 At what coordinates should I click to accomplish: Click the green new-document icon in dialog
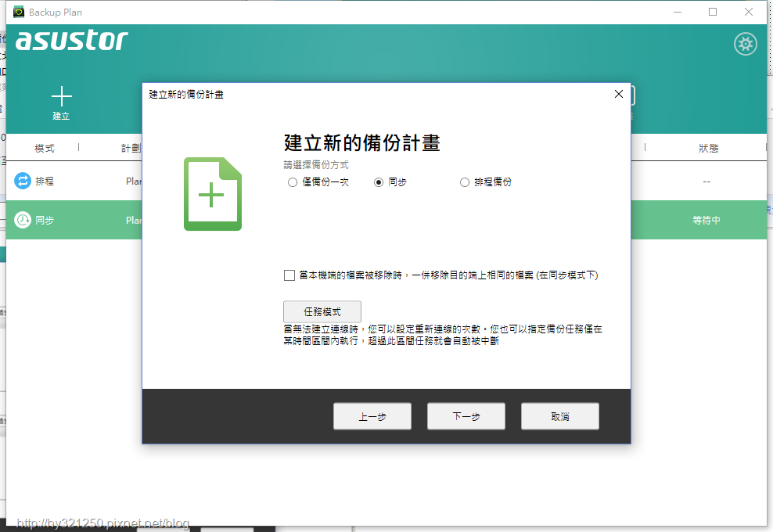pyautogui.click(x=213, y=194)
